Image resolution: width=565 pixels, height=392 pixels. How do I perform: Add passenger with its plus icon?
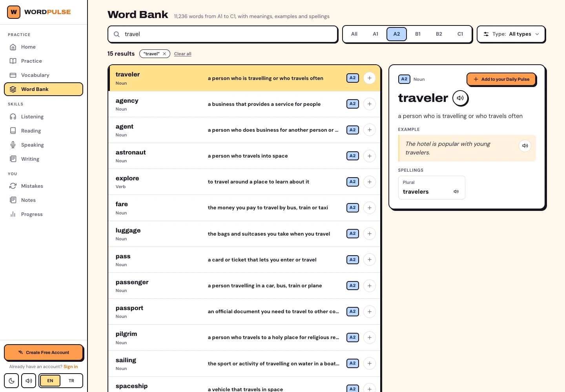coord(369,286)
